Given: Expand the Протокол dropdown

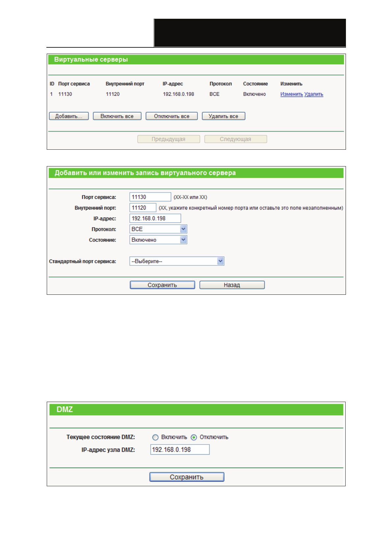Looking at the screenshot, I should click(158, 229).
